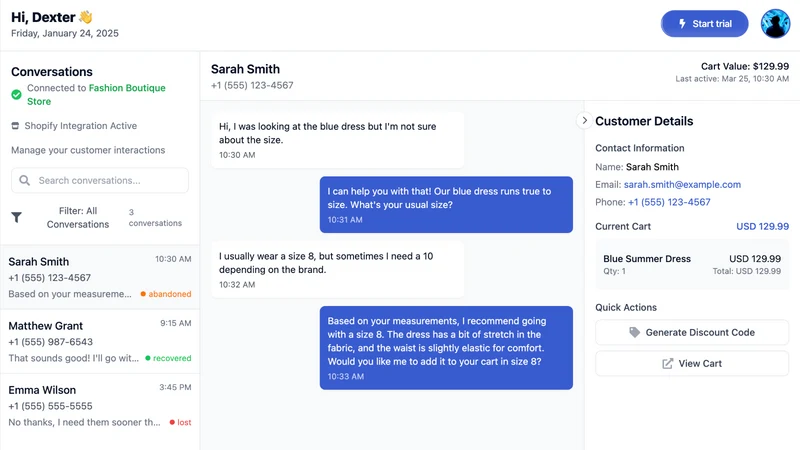Click the View Cart button
800x450 pixels.
(692, 363)
